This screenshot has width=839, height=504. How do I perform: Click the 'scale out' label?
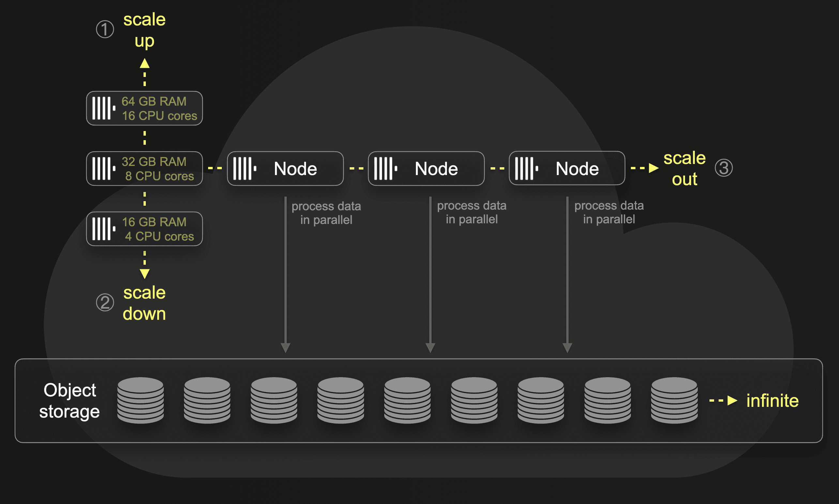pyautogui.click(x=685, y=169)
